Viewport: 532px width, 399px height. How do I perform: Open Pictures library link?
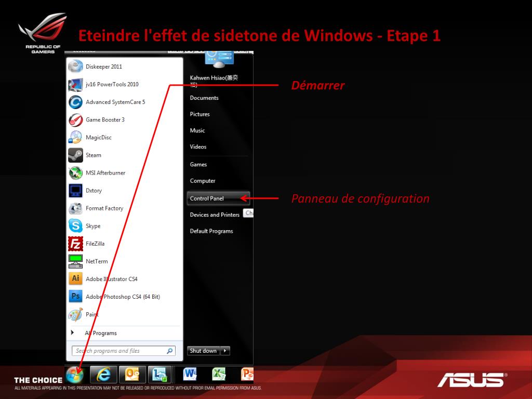coord(200,114)
